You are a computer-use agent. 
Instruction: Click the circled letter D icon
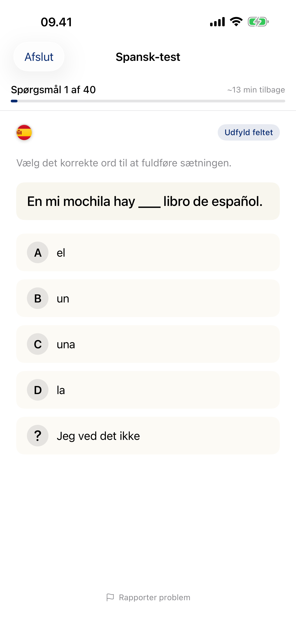(x=37, y=390)
